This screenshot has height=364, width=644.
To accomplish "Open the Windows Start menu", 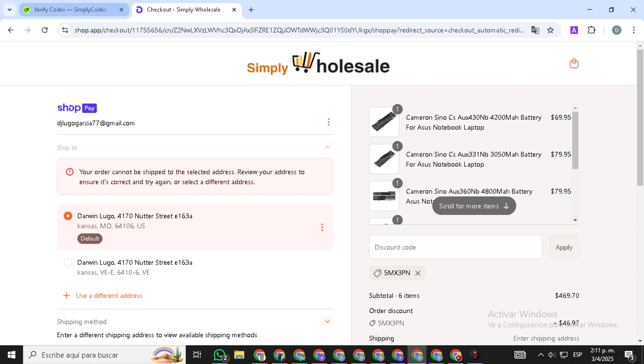I will pyautogui.click(x=12, y=355).
